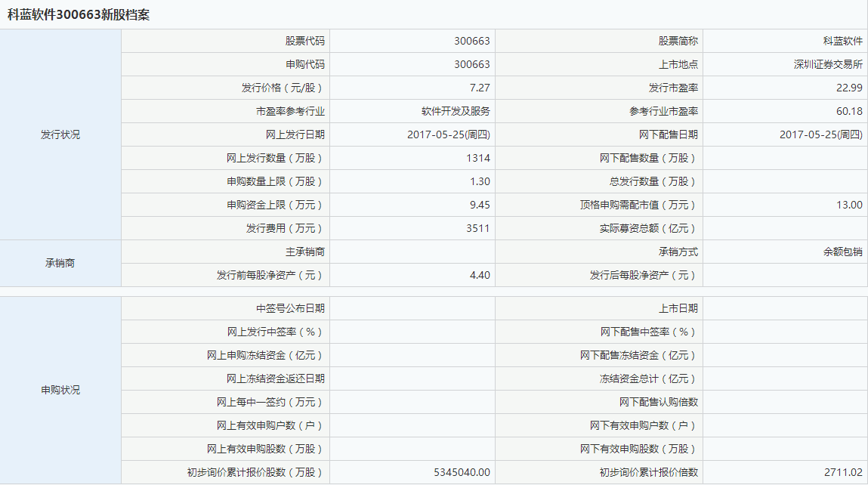Screen dimensions: 868x485
Task: Select the pre-issue net asset value 4.40
Action: (x=480, y=275)
